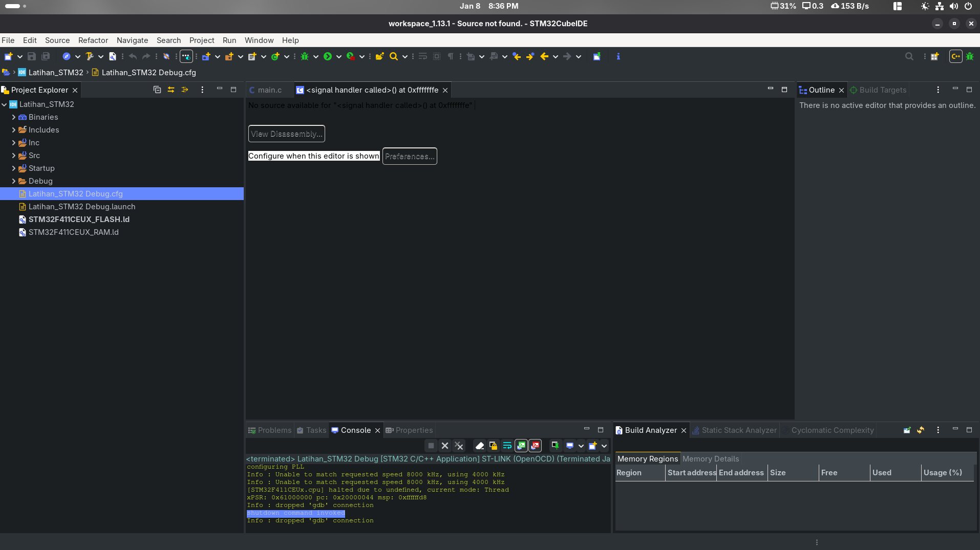The width and height of the screenshot is (980, 550).
Task: Switch to the Debug perspective bug icon
Action: [x=970, y=57]
